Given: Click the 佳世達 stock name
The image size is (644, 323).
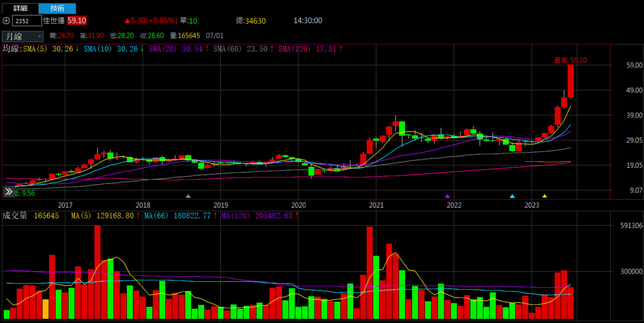Looking at the screenshot, I should pyautogui.click(x=54, y=21).
